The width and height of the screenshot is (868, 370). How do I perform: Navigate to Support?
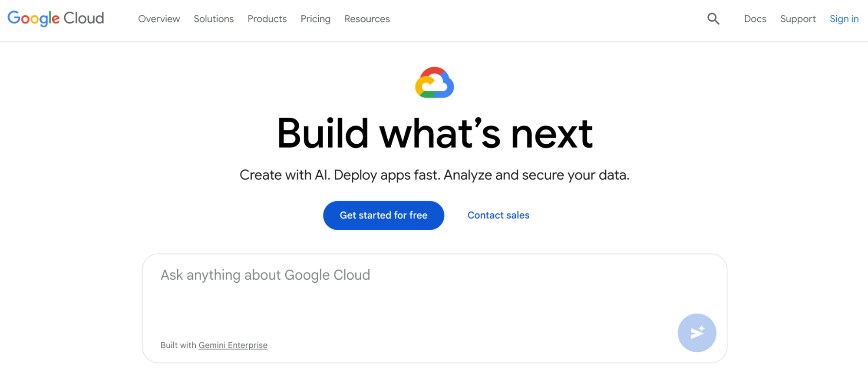pyautogui.click(x=798, y=19)
